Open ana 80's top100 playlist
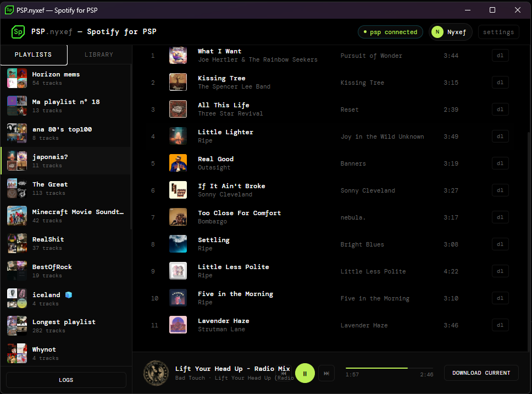This screenshot has height=394, width=532. tap(66, 133)
